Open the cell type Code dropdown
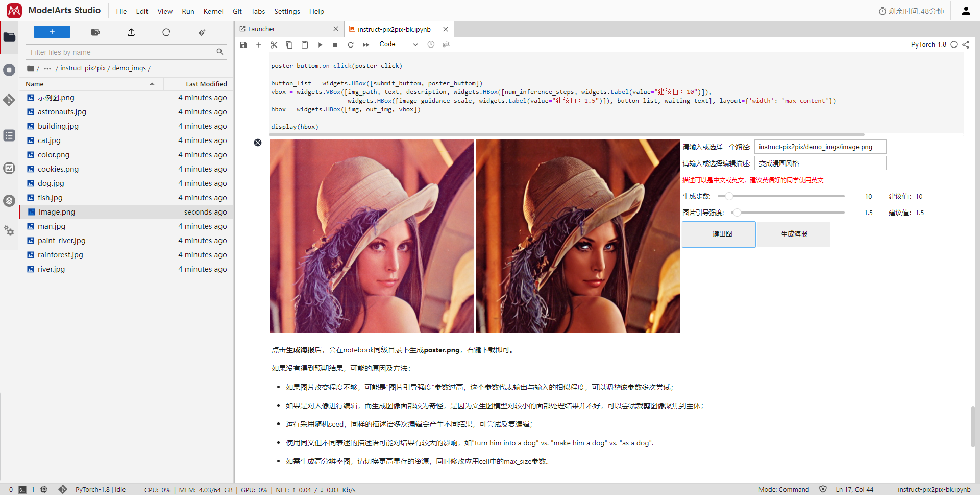 point(398,44)
